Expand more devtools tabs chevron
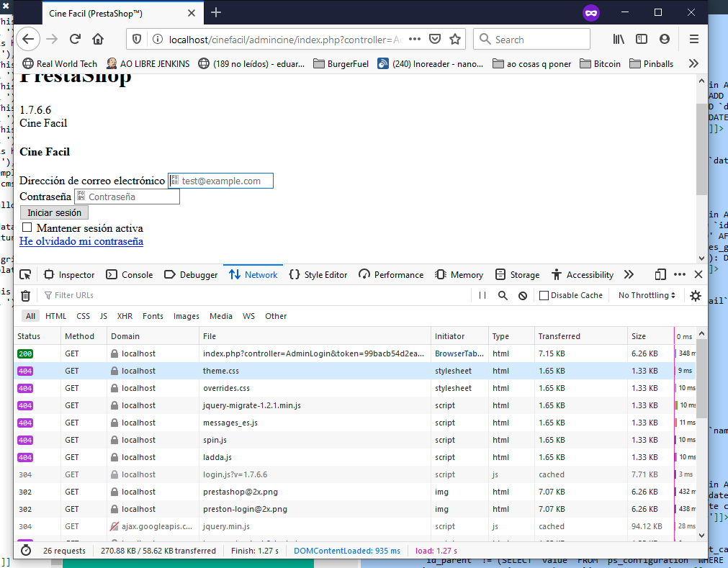This screenshot has width=728, height=568. [x=629, y=275]
